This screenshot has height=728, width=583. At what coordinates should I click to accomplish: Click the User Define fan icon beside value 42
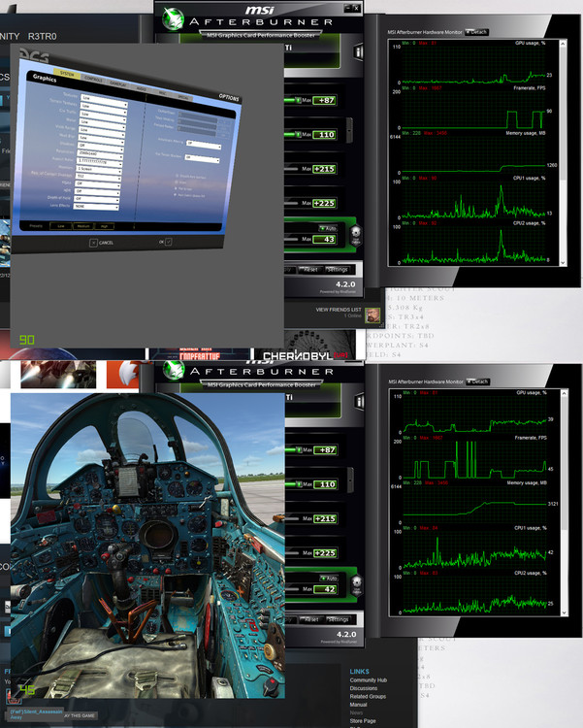pyautogui.click(x=356, y=585)
